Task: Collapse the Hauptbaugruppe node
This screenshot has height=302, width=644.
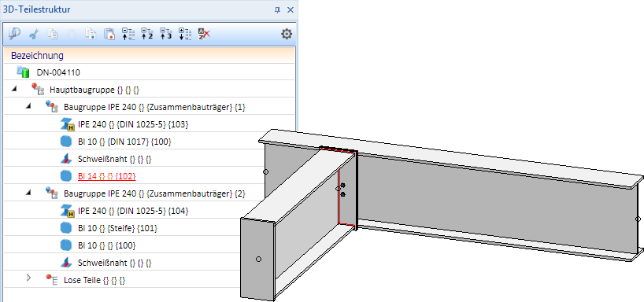Action: (14, 89)
